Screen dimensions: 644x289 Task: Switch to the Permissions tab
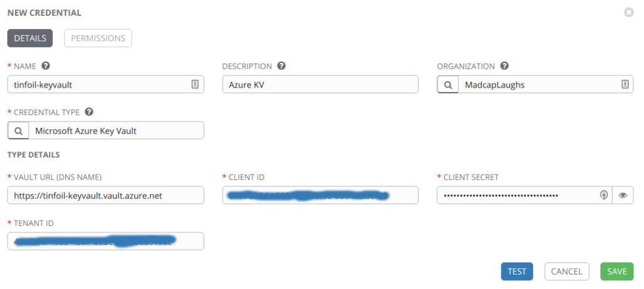click(x=98, y=38)
